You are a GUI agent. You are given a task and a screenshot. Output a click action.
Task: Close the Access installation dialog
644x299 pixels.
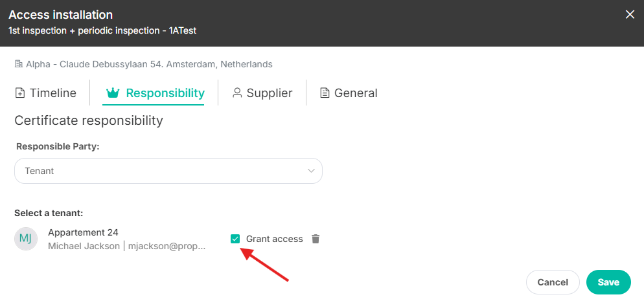[630, 15]
